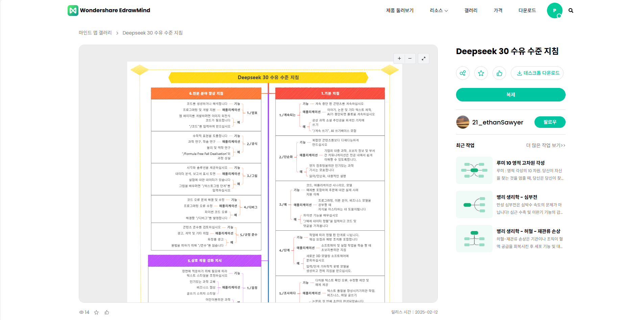Expand the mind map to fullscreen
Screen dimensions: 644x320
424,59
